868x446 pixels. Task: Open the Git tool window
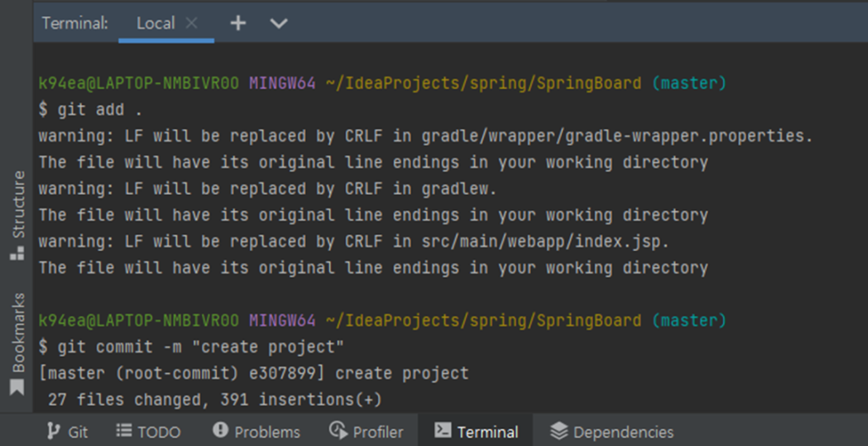point(67,432)
